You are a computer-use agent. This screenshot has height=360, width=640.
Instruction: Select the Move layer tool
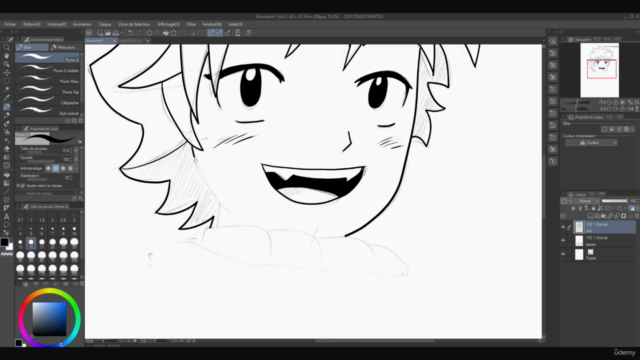pos(7,73)
